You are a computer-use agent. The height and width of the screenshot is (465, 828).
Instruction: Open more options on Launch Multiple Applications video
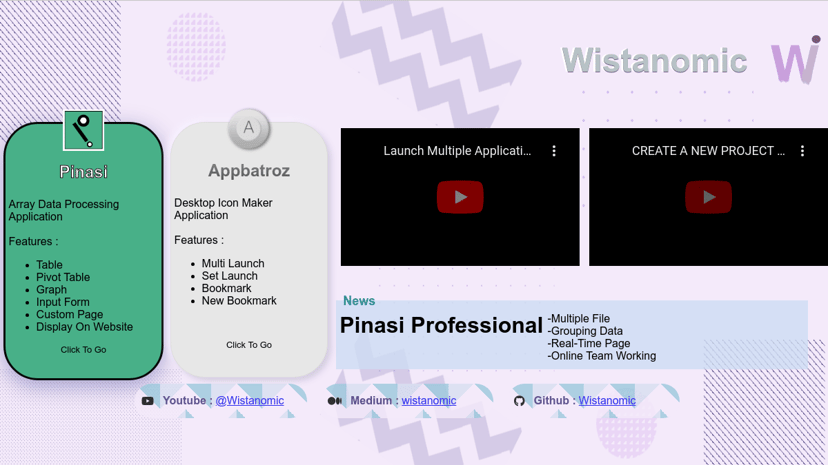[x=554, y=151]
